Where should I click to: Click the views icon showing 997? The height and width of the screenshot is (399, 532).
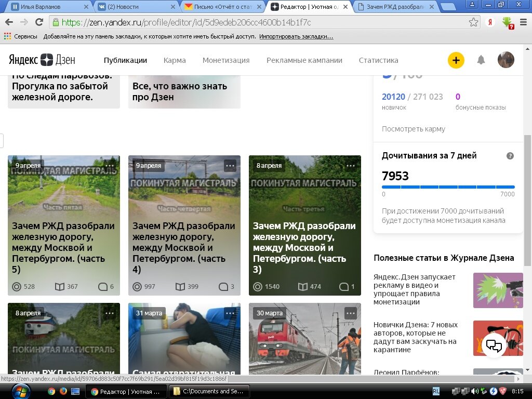pyautogui.click(x=137, y=287)
